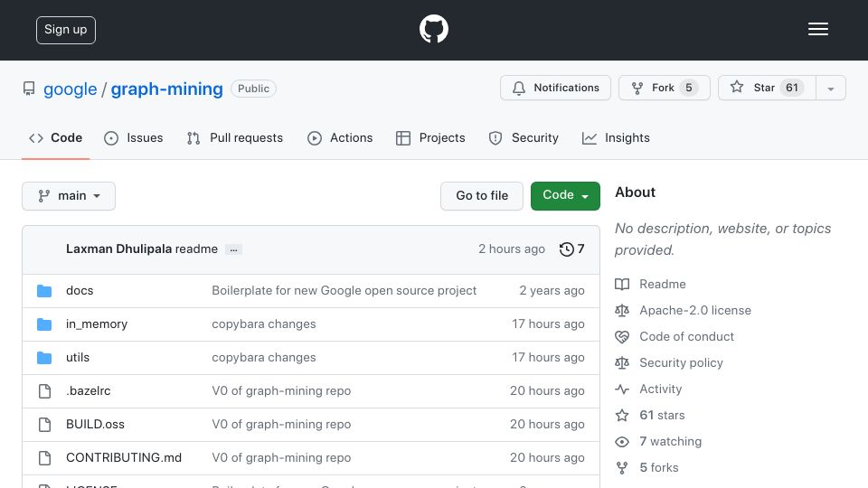
Task: Open V0 of graph-mining repo commit for .bazelrc
Action: tap(281, 390)
